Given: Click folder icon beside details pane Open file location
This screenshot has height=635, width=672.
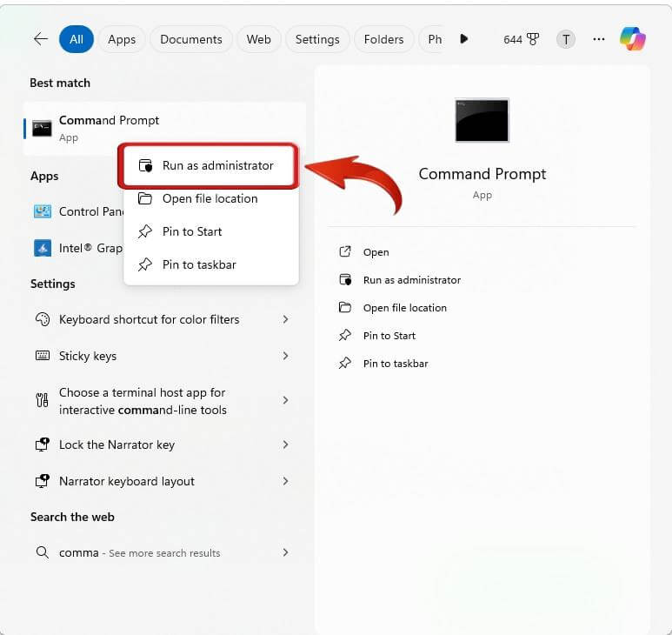Looking at the screenshot, I should tap(345, 307).
